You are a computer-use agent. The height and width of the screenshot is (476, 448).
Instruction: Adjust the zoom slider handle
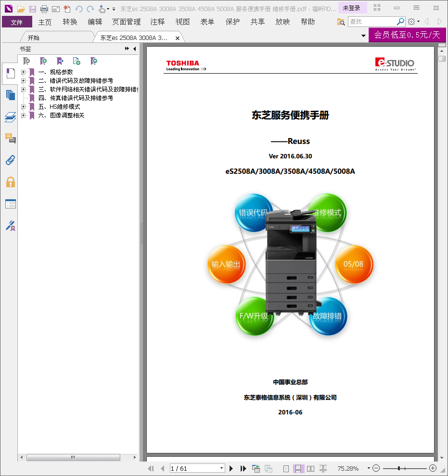coord(399,468)
